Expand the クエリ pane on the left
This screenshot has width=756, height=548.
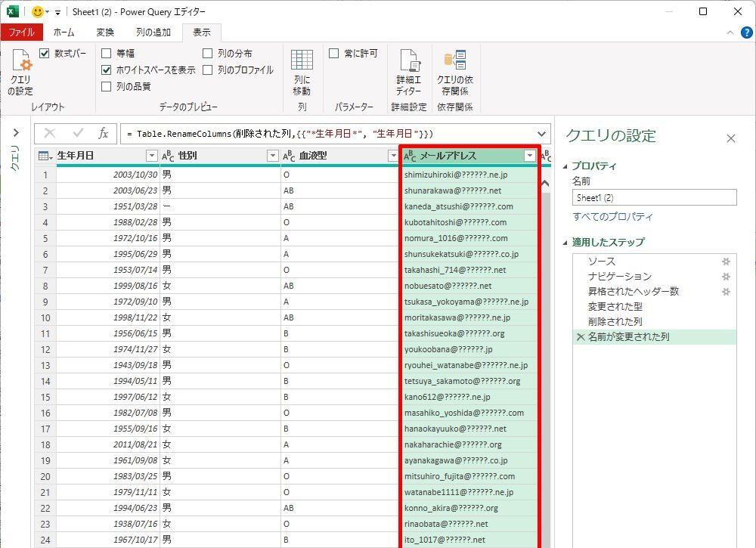[16, 133]
